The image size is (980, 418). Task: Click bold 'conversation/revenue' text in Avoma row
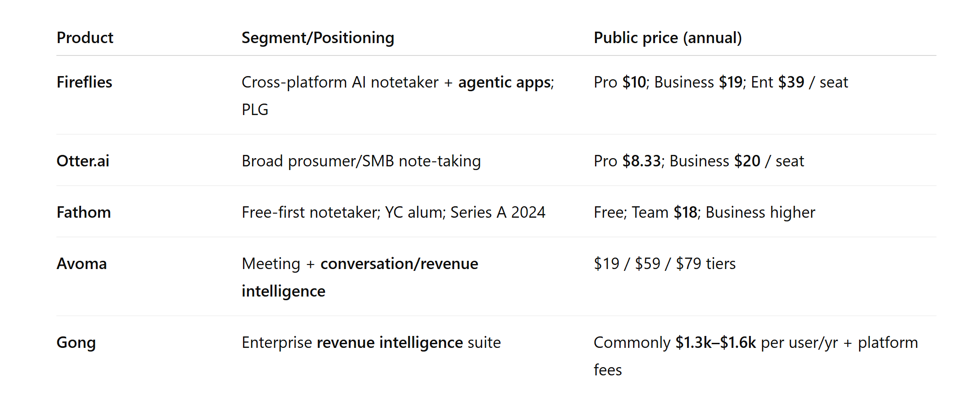tap(399, 264)
